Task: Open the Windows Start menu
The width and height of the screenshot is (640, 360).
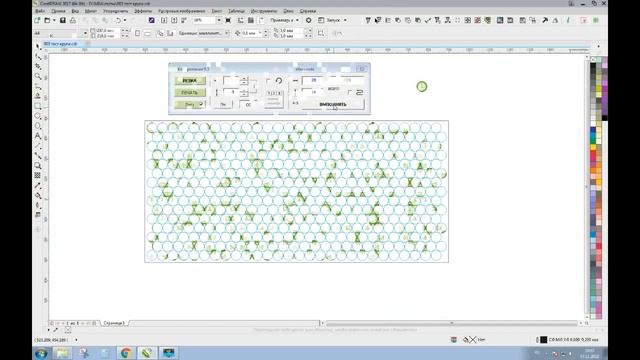Action: click(x=41, y=353)
